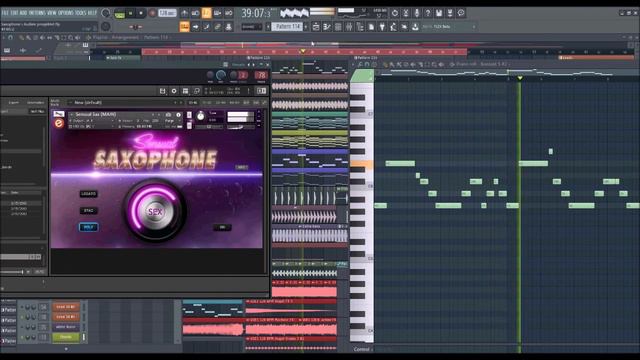Toggle the metronome icon
Screen dimensions: 640x360
pos(184,13)
